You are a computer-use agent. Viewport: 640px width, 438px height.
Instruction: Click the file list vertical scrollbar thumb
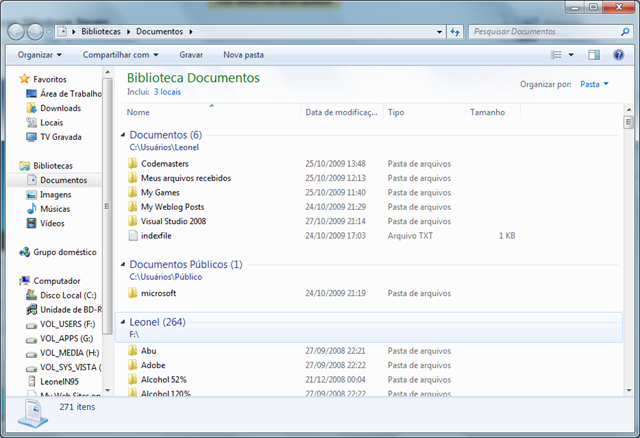pyautogui.click(x=629, y=122)
